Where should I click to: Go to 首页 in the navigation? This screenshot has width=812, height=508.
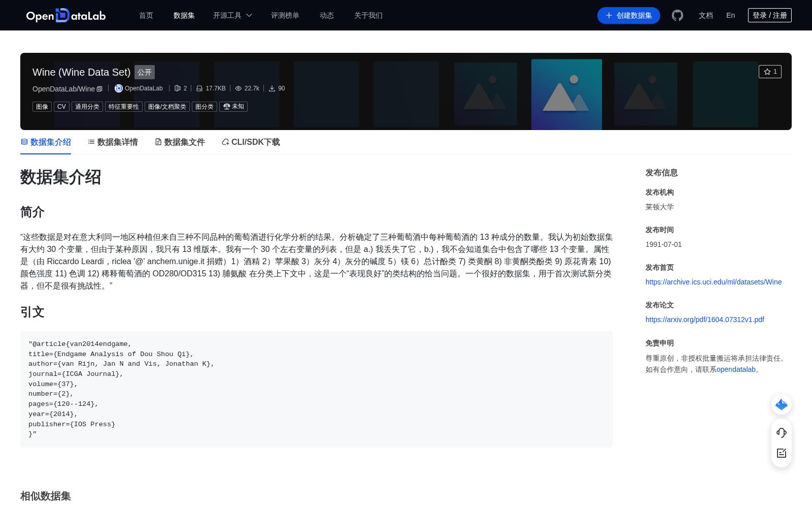point(146,15)
